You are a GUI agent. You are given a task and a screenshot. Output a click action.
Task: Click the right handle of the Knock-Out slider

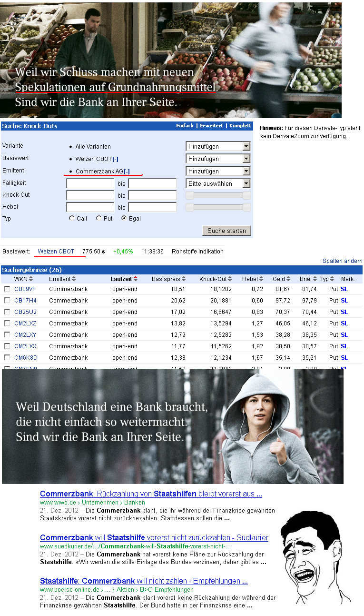tap(246, 195)
